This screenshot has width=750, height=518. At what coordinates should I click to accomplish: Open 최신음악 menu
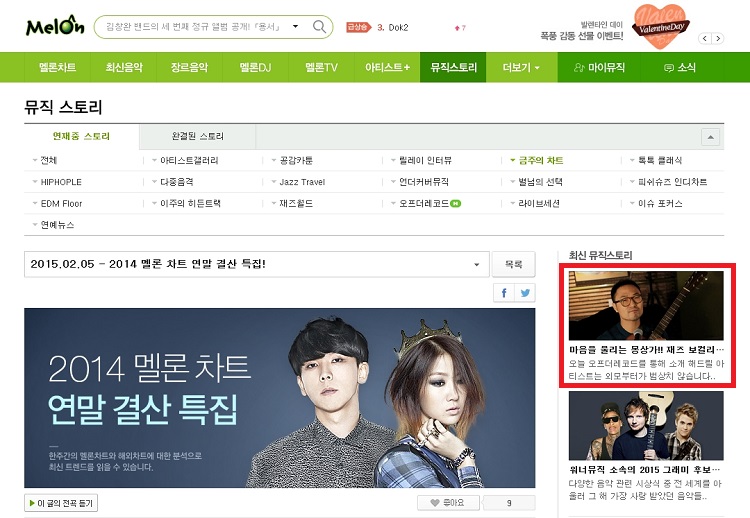pos(124,67)
